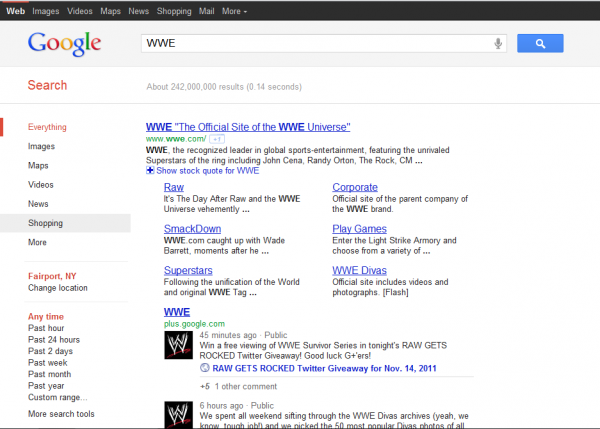Viewport: 600px width, 429px height.
Task: Open the More dropdown in top bar
Action: click(235, 11)
